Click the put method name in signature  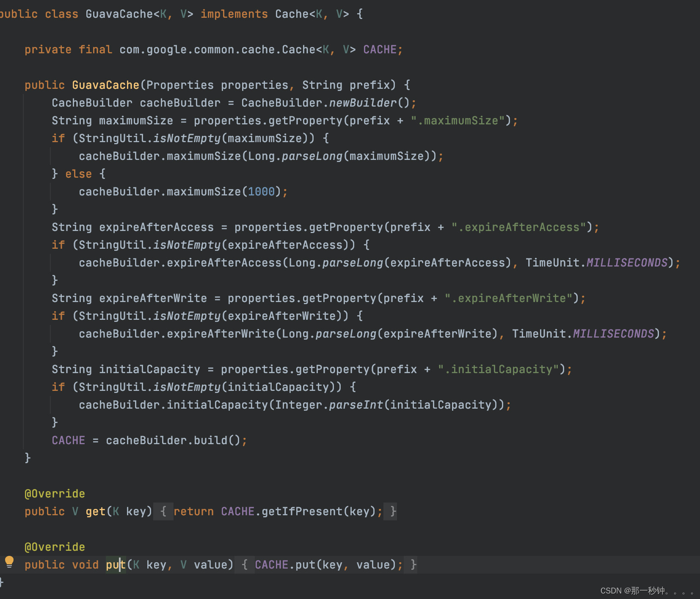coord(116,565)
